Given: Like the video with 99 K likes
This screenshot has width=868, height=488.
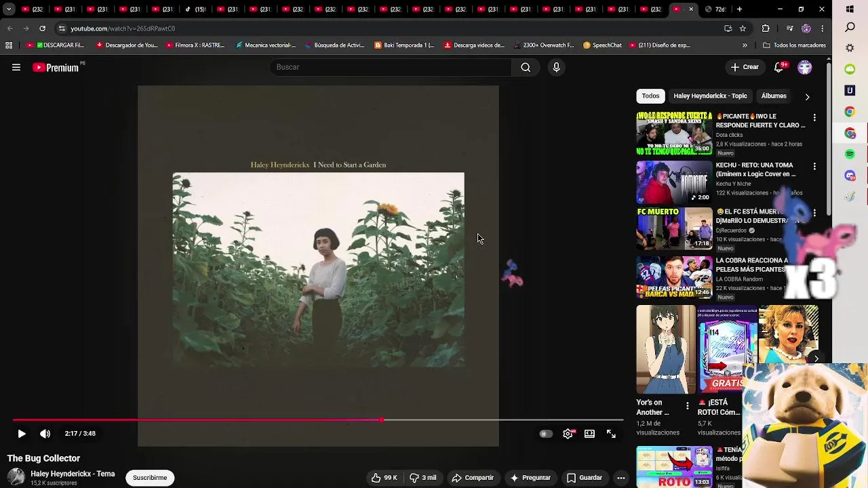Looking at the screenshot, I should click(x=384, y=478).
